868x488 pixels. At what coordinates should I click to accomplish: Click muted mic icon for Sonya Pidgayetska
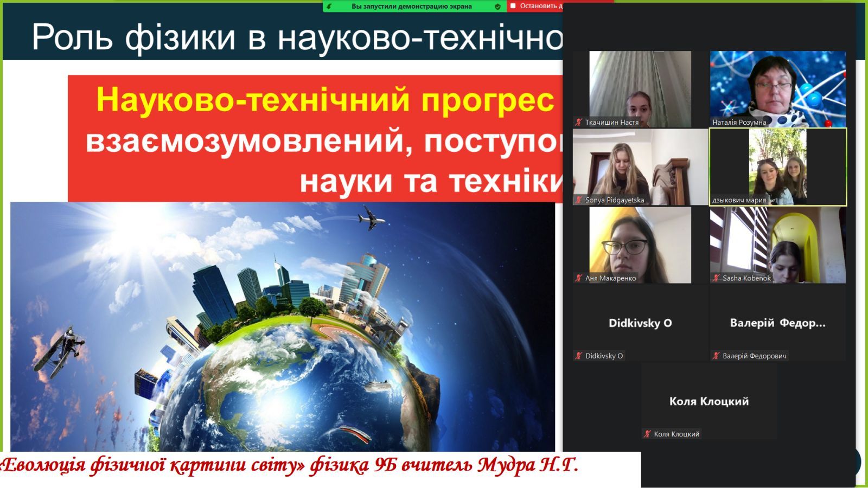click(579, 200)
